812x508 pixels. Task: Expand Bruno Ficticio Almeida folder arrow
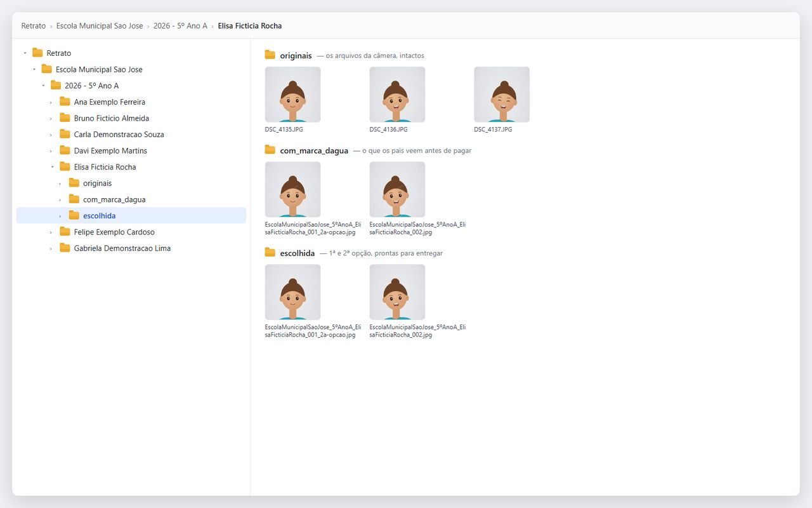51,119
